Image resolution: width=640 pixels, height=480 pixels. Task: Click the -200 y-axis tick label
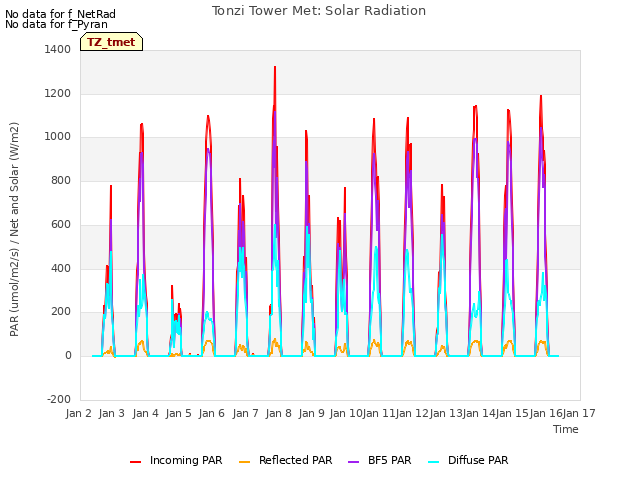(59, 399)
